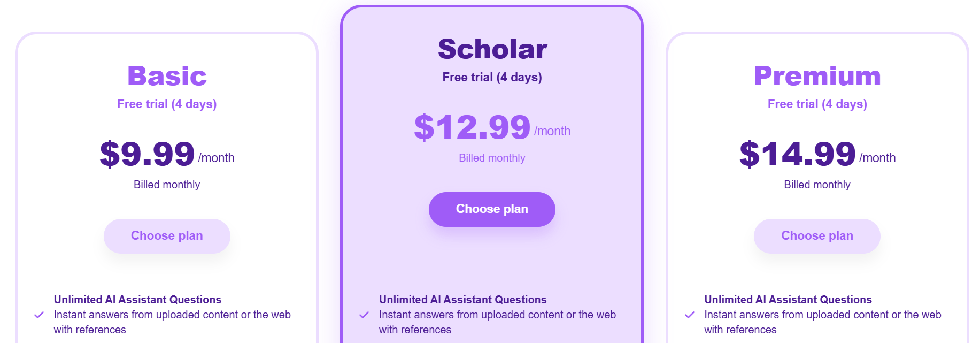Click the $9.99 price in Basic
Screen dimensions: 980x343
(x=148, y=154)
